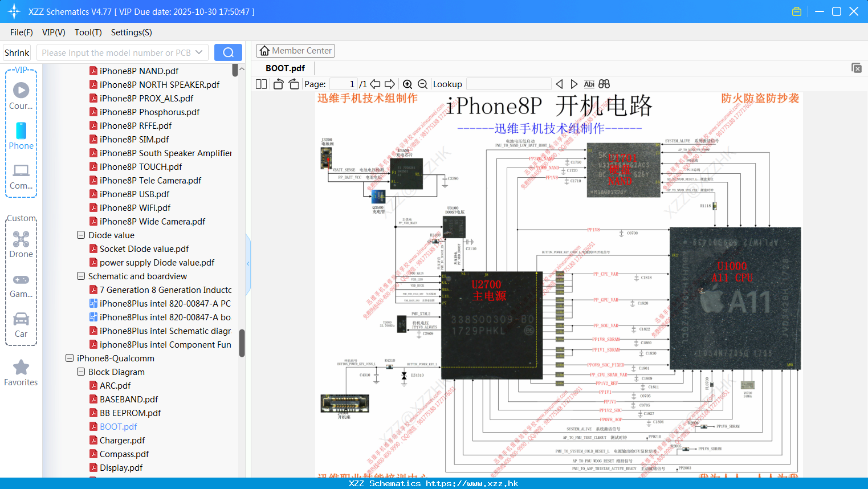The height and width of the screenshot is (489, 868).
Task: Open iPhone8P Wide Camera.pdf
Action: 153,221
